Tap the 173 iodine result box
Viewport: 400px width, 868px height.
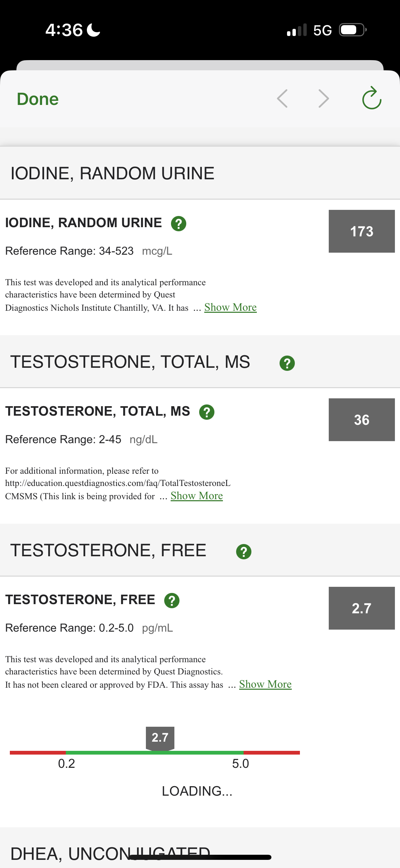pos(361,231)
